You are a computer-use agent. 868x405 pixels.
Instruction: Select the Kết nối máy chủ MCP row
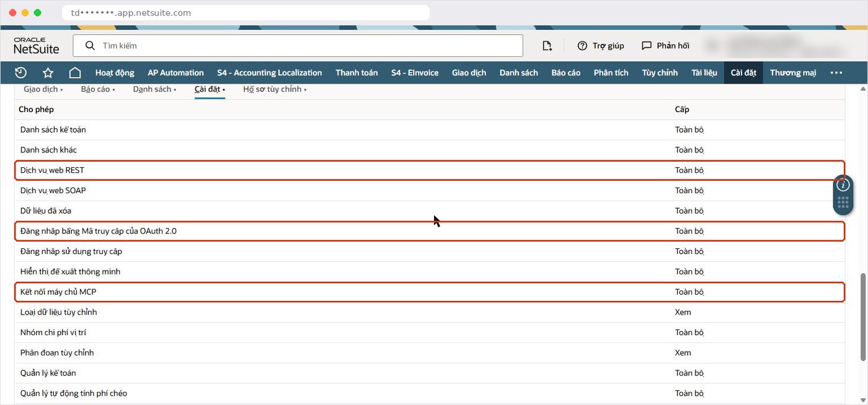[430, 292]
